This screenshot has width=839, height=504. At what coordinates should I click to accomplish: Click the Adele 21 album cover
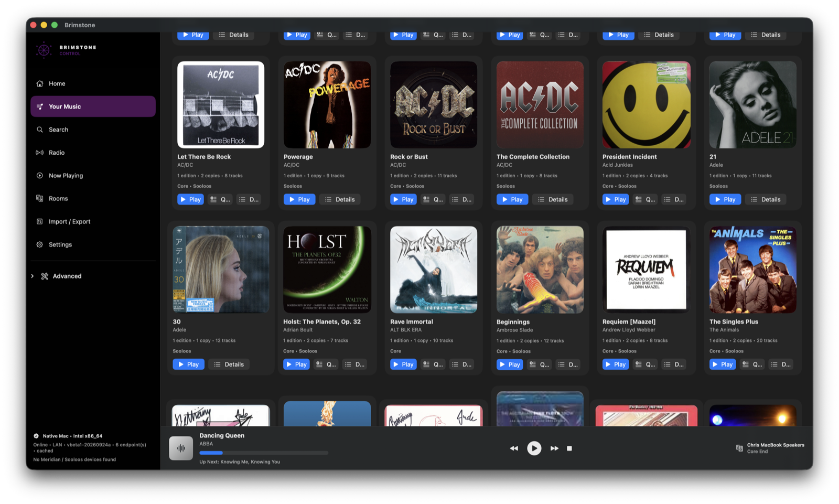click(x=753, y=105)
